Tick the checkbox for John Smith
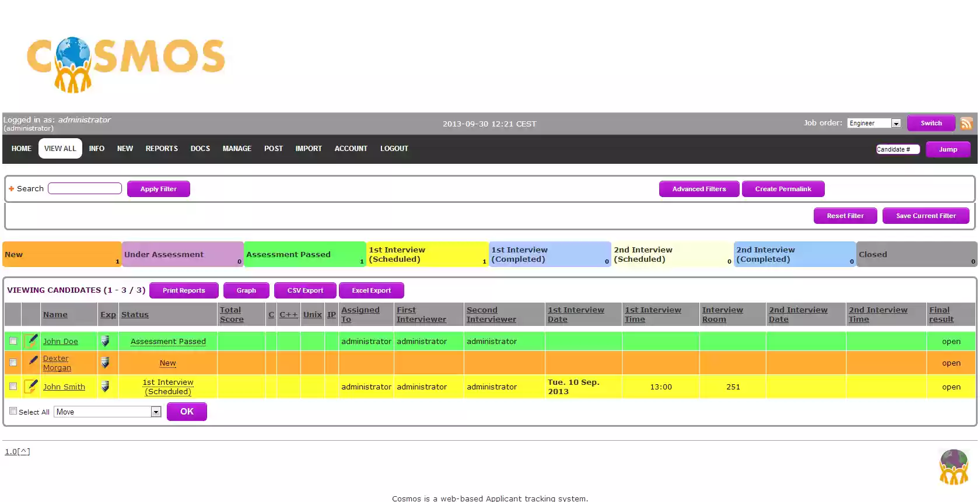The image size is (980, 502). [x=13, y=386]
